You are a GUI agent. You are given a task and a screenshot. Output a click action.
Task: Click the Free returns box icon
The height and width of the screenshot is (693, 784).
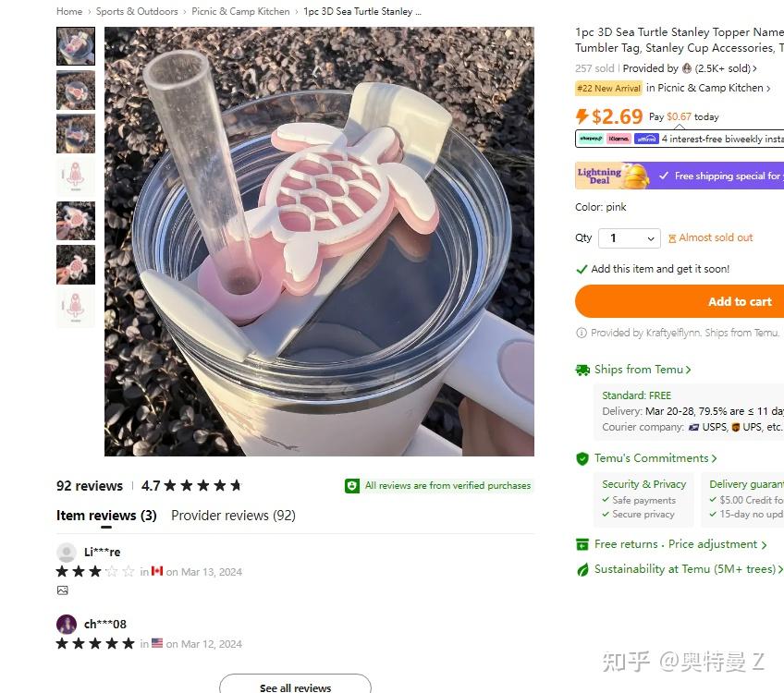[x=582, y=544]
